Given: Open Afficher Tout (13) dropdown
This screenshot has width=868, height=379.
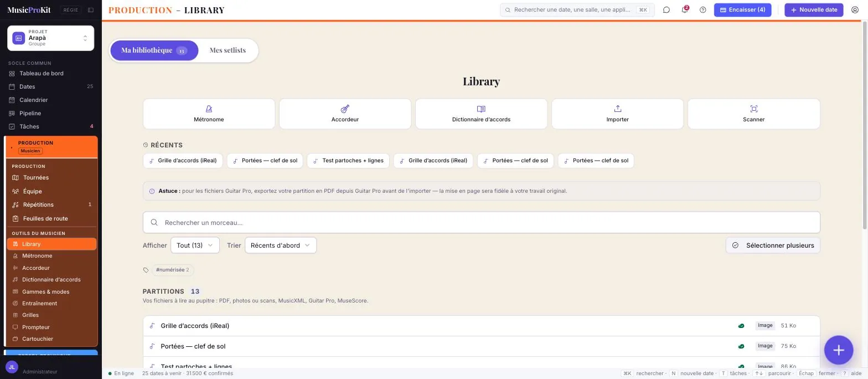Looking at the screenshot, I should coord(195,245).
